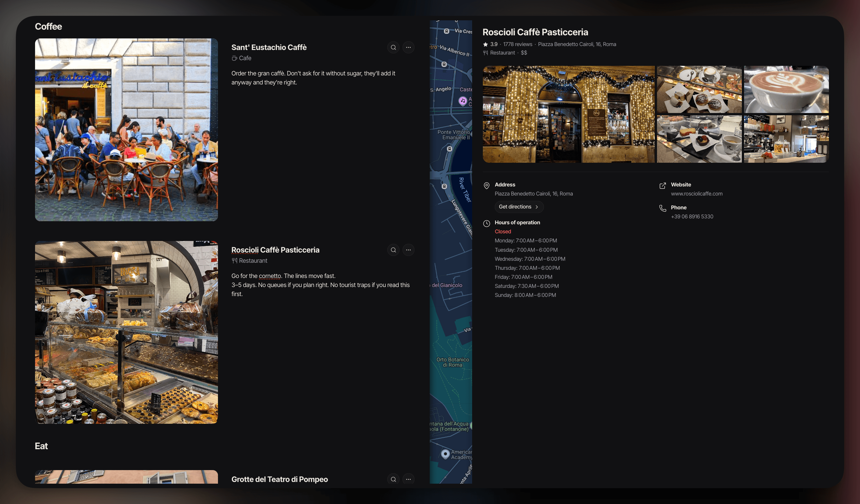The width and height of the screenshot is (860, 504).
Task: Open the www.rosciolicaffe.com website link
Action: (x=697, y=194)
